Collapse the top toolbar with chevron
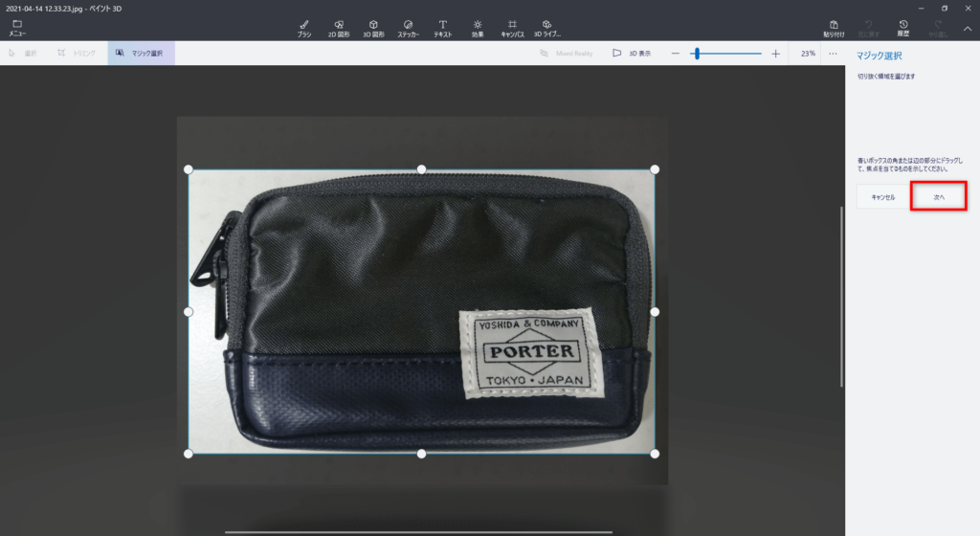The width and height of the screenshot is (980, 536). pyautogui.click(x=967, y=29)
